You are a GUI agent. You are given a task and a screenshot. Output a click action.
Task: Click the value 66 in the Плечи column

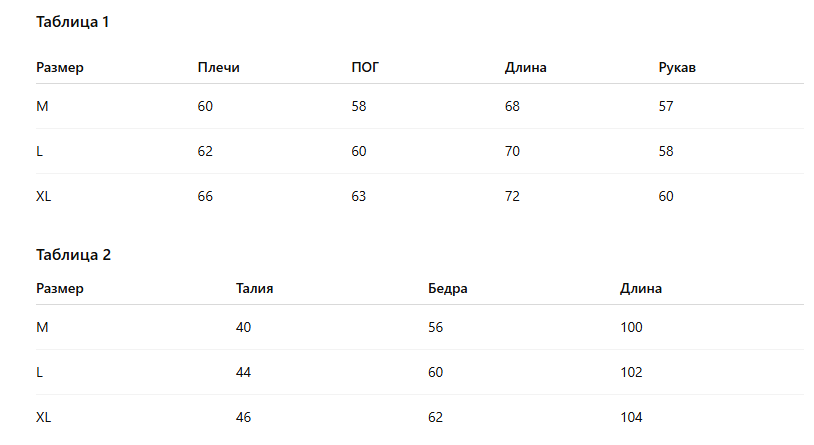pyautogui.click(x=206, y=197)
